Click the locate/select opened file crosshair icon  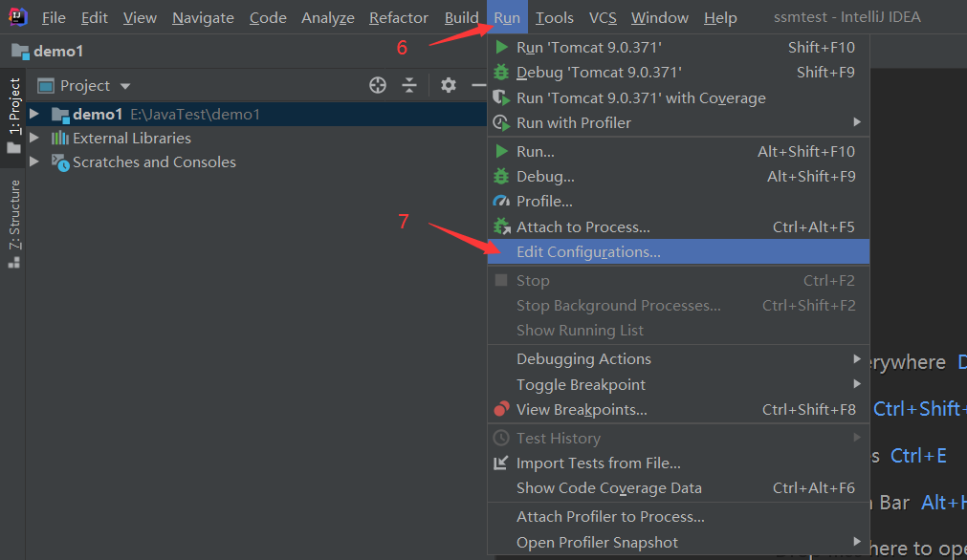(x=378, y=85)
